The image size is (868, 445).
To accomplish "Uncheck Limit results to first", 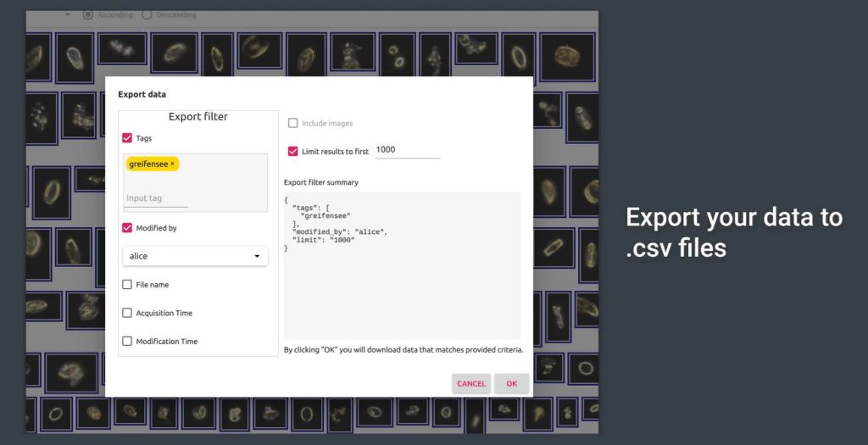I will (x=293, y=152).
